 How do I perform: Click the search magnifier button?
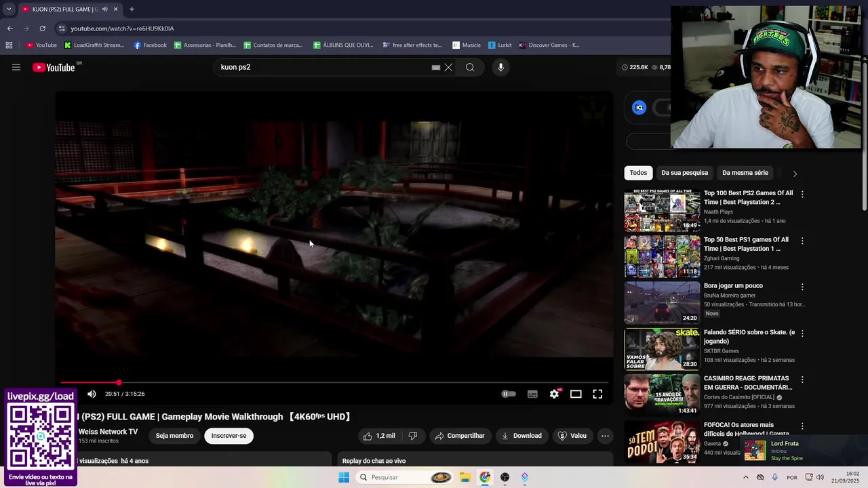[x=470, y=67]
